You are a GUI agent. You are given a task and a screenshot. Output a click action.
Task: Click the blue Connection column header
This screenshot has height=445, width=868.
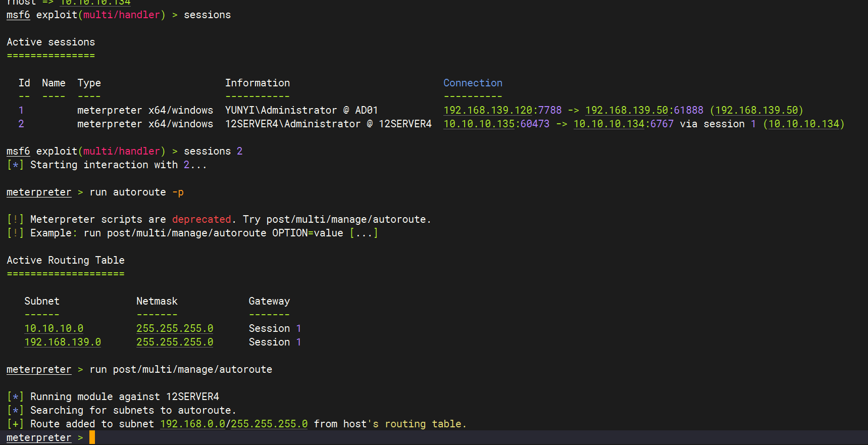pos(473,83)
